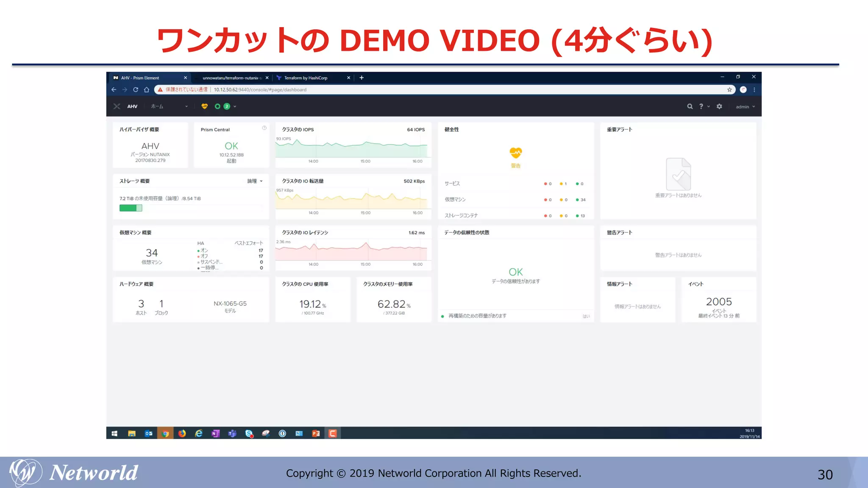Click 再構築のための容量があります row

[x=515, y=316]
